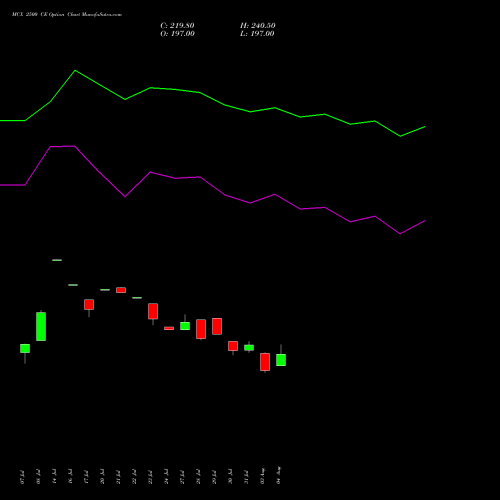
Task: Click the closing price value C: 219.80
Action: [x=177, y=26]
